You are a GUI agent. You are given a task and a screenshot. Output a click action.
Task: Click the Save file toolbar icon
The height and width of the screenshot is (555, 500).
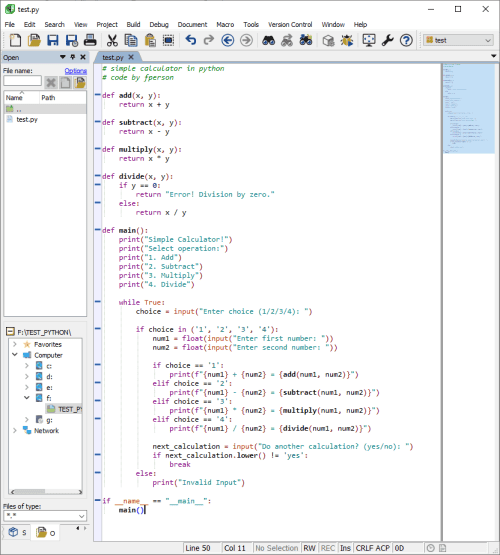point(53,40)
